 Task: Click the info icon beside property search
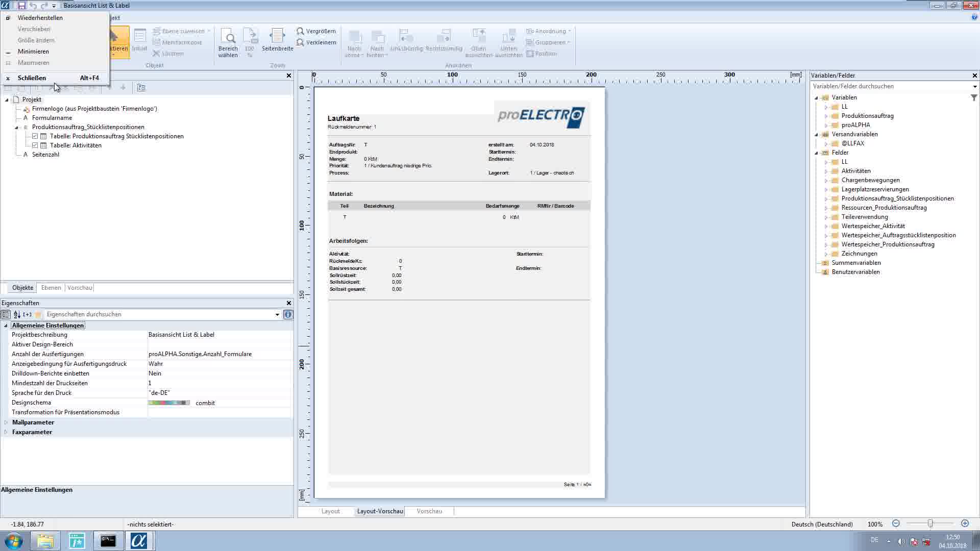[288, 315]
